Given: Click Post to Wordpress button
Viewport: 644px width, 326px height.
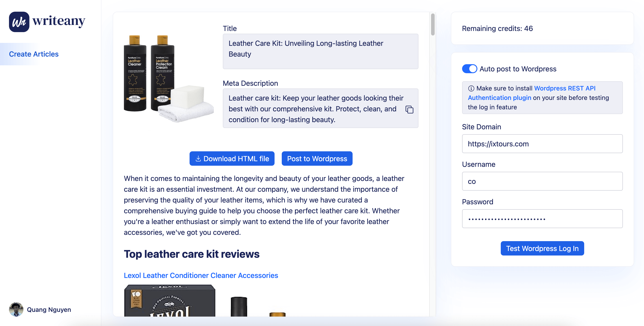Looking at the screenshot, I should [x=317, y=159].
